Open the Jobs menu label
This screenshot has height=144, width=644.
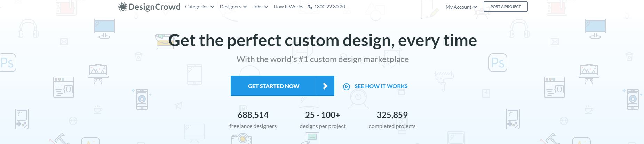257,7
